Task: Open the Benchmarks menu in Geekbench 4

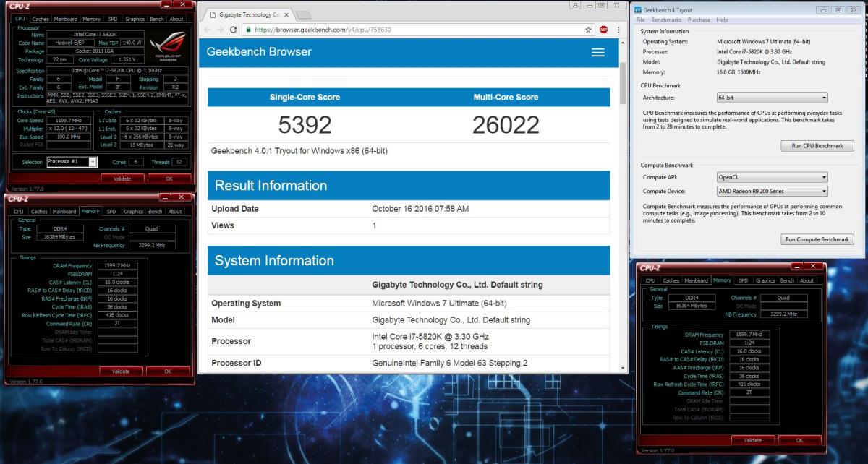Action: click(x=666, y=20)
